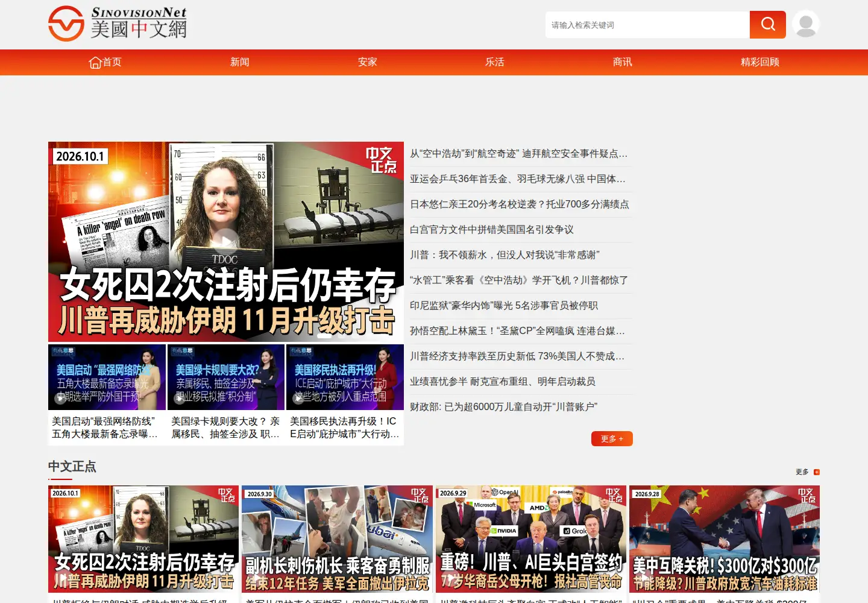Viewport: 868px width, 603px height.
Task: Open caption 美国绿卡规则要大改 below thumbnail
Action: (225, 428)
